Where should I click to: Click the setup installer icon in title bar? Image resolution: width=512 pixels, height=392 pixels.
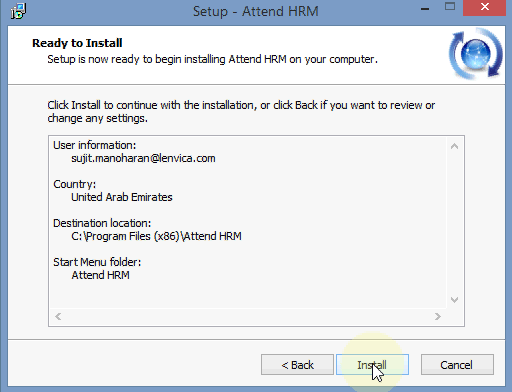tap(18, 11)
